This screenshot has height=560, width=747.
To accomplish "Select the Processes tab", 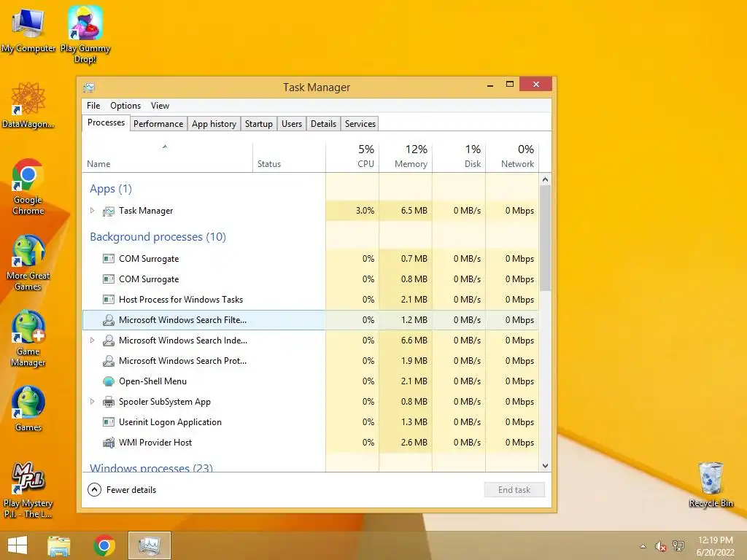I will (106, 122).
